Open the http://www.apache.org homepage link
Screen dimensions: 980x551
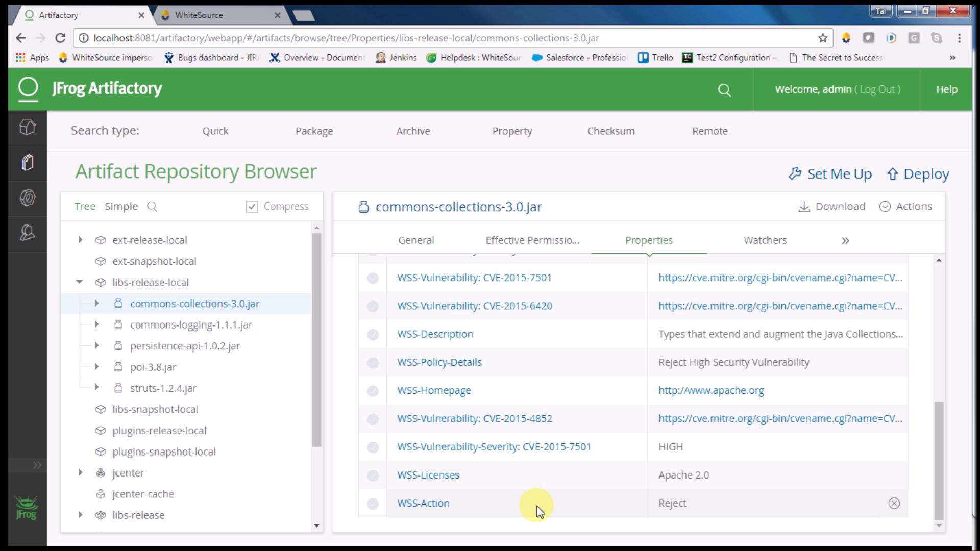point(711,390)
